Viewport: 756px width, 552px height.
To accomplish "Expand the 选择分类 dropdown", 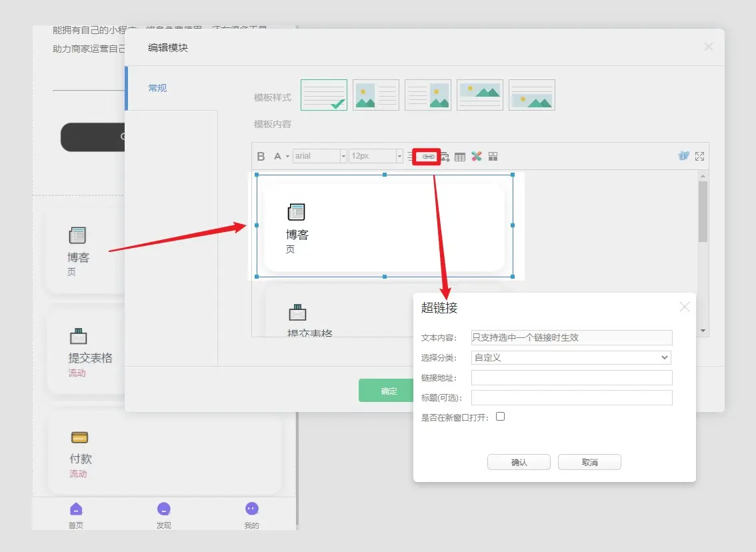I will tap(571, 358).
